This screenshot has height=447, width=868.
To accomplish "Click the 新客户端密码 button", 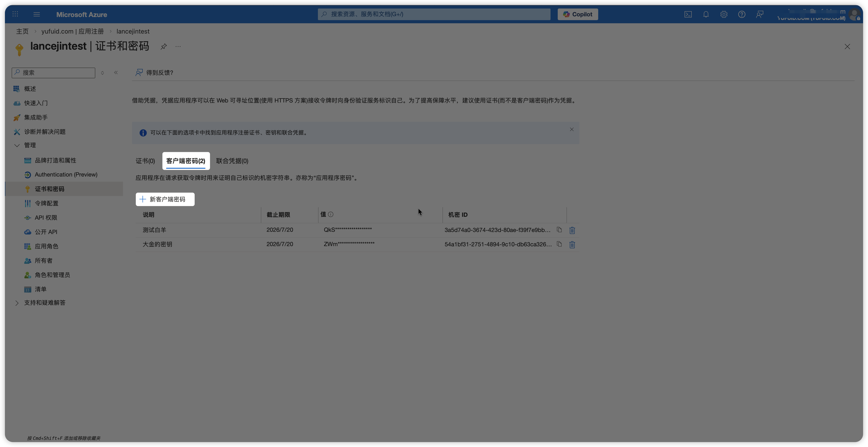I will [165, 199].
